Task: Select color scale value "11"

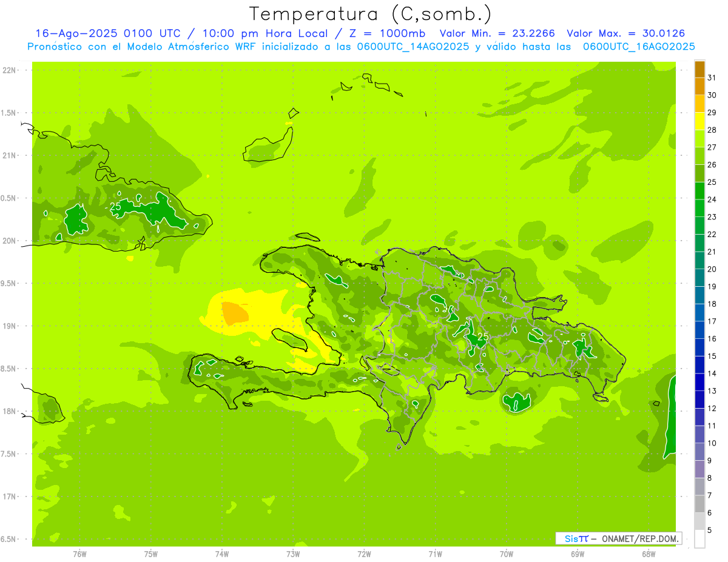Action: coord(712,426)
